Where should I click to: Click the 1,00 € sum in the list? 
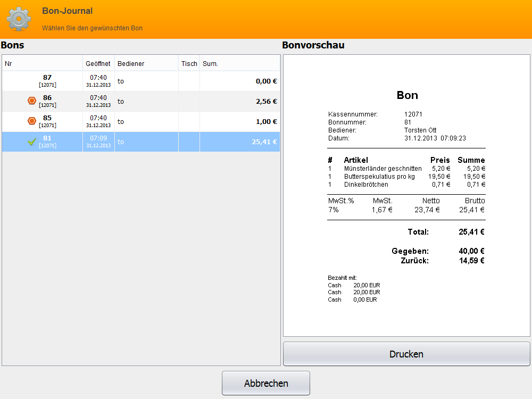[267, 121]
